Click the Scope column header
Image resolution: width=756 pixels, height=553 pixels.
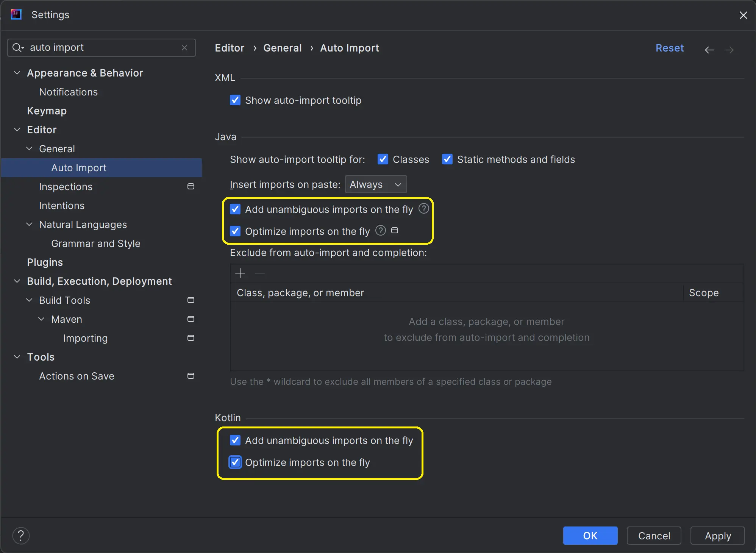(x=714, y=293)
